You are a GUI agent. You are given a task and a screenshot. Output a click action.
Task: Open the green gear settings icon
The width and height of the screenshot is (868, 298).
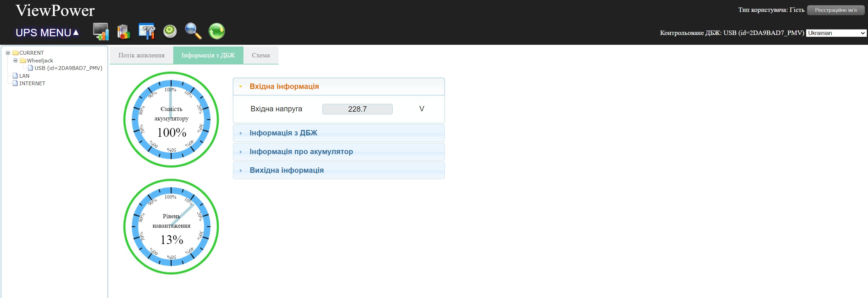click(170, 32)
